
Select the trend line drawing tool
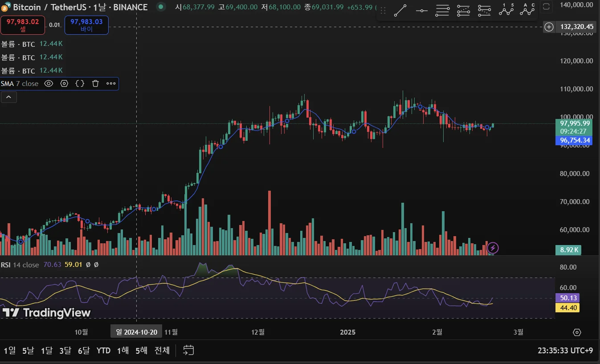[x=400, y=10]
